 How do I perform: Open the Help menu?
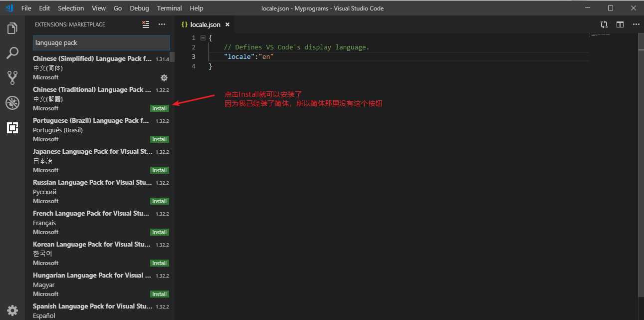coord(197,8)
